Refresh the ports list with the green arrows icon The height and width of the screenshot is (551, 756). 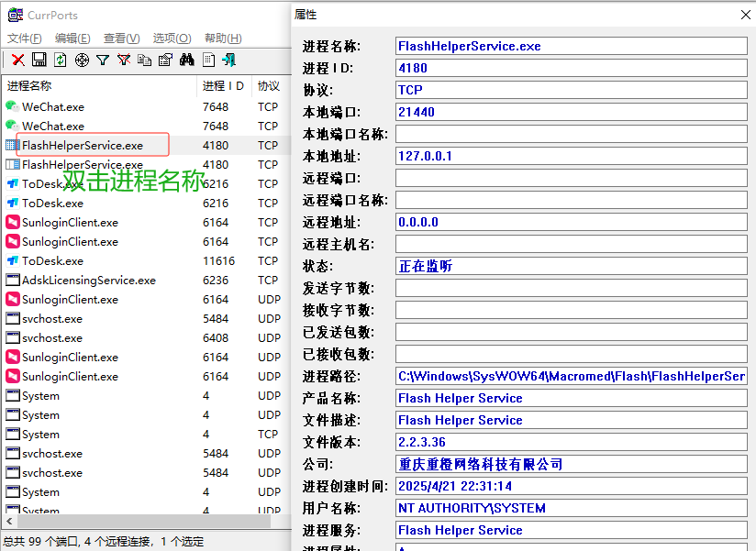[x=61, y=60]
